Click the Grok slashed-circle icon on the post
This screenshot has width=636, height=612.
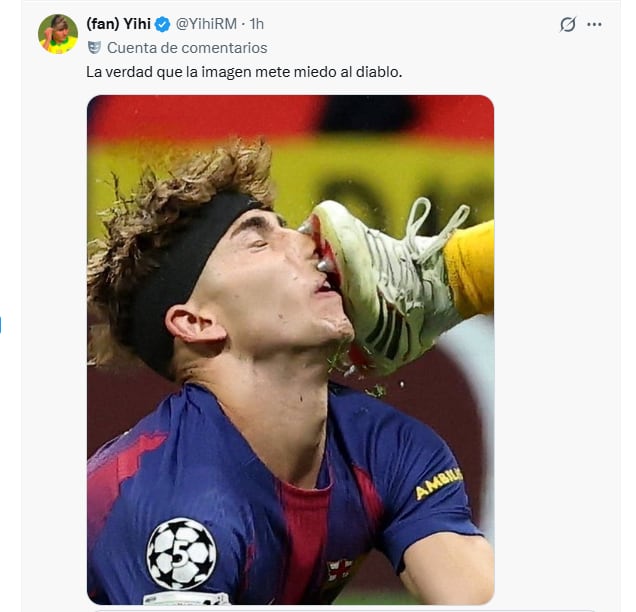568,24
